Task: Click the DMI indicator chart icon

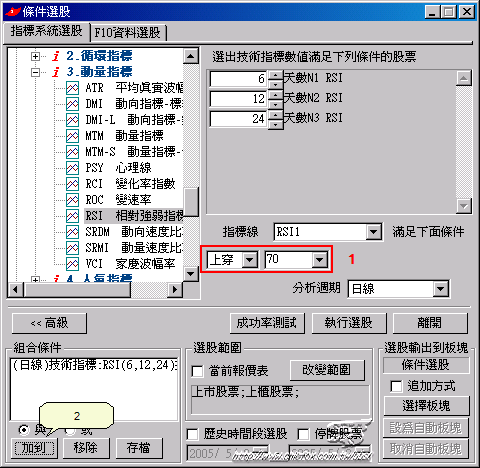Action: click(x=72, y=104)
